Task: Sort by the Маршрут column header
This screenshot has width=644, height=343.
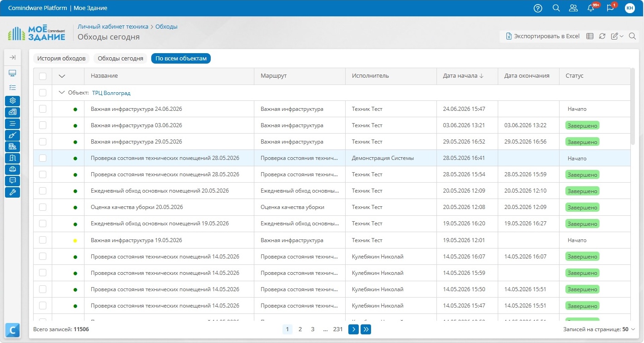Action: 300,76
